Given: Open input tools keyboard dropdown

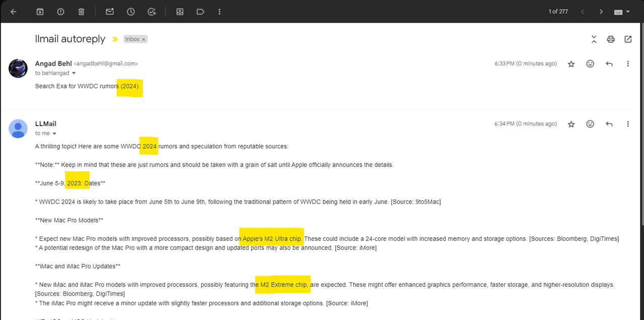Looking at the screenshot, I should 622,12.
